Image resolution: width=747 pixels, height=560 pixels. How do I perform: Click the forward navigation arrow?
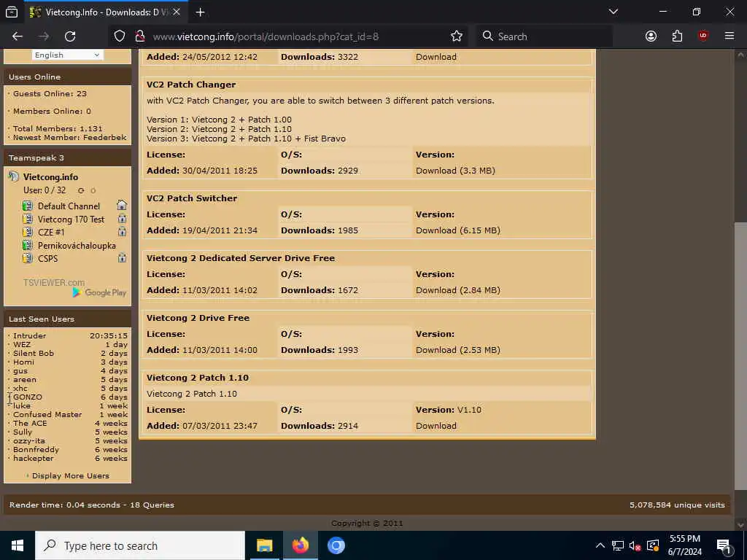(44, 36)
